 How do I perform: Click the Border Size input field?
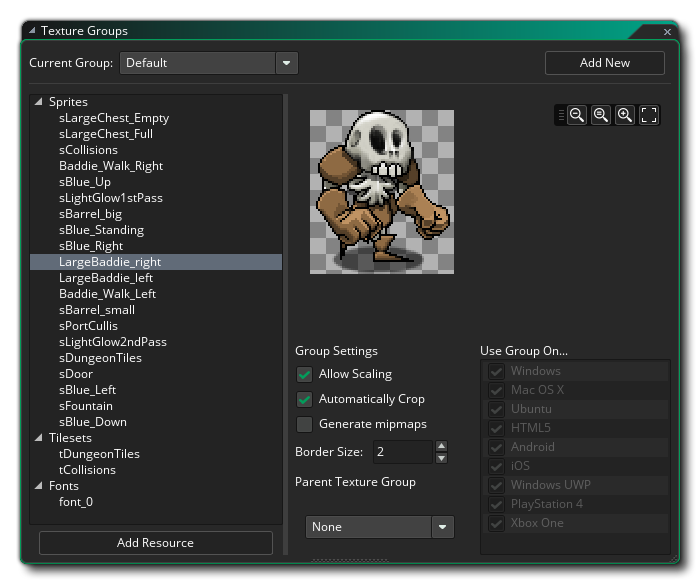tap(404, 452)
